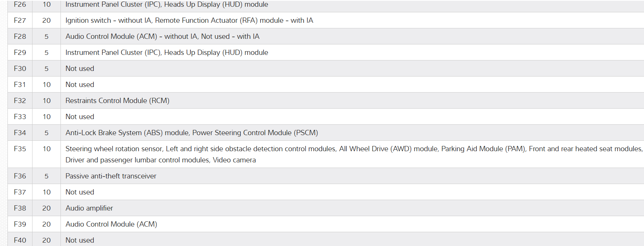Click "Not used" in the F37 row

click(80, 192)
